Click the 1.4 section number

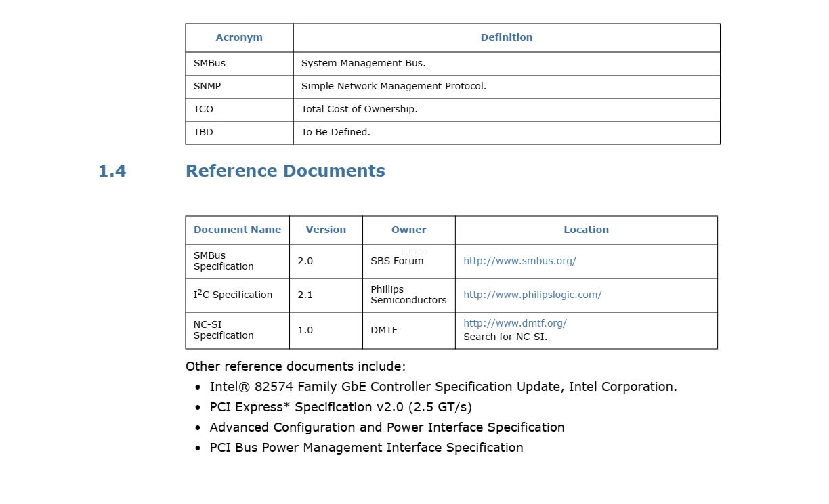[112, 171]
